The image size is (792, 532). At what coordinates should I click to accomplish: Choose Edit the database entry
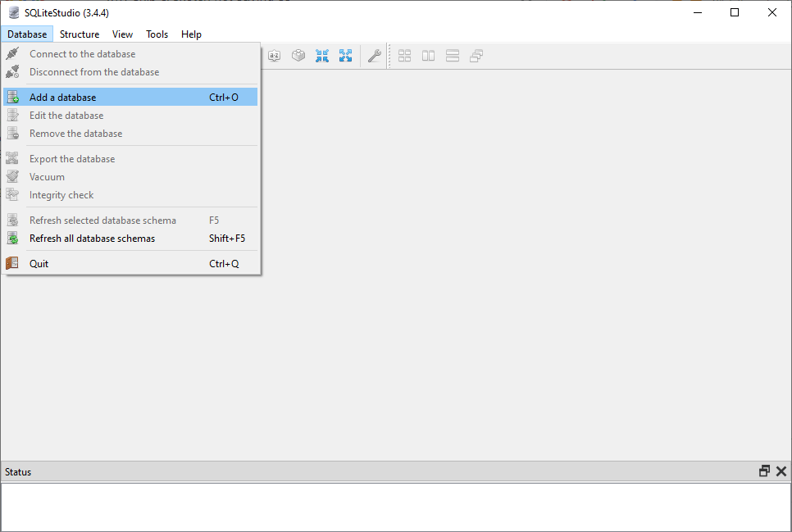click(130, 116)
